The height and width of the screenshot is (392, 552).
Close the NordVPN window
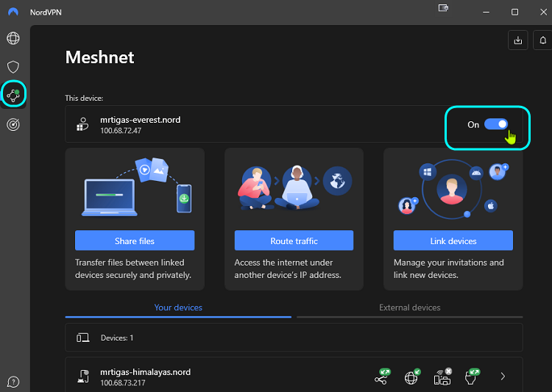(x=543, y=12)
